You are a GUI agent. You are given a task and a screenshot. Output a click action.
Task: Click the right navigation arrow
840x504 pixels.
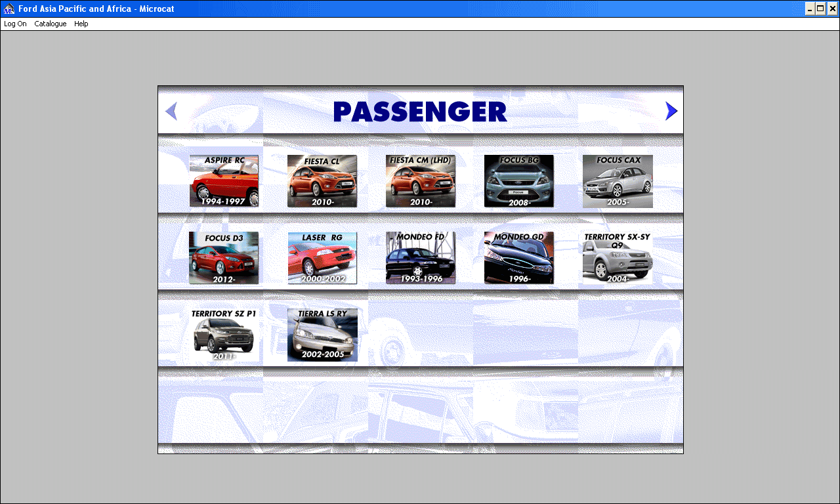point(671,110)
